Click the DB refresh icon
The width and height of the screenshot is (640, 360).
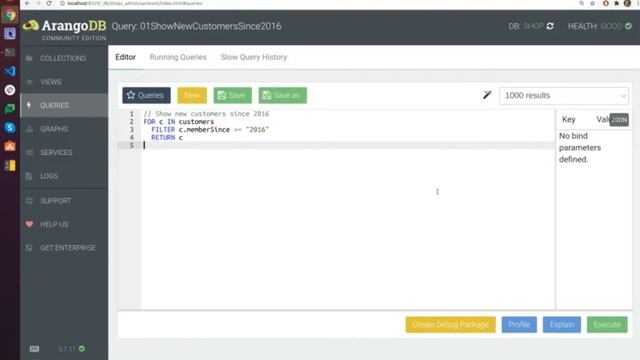coord(550,26)
